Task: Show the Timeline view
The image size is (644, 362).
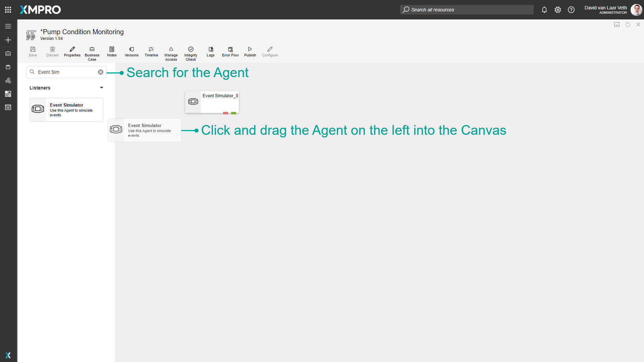Action: pos(151,52)
